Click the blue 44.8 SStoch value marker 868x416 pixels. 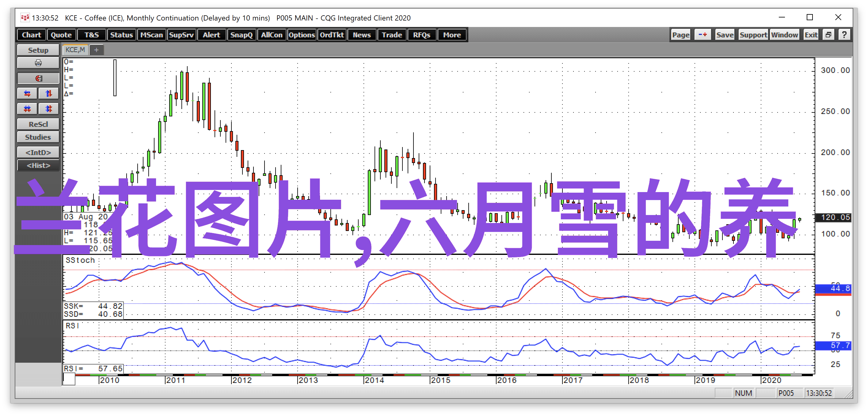[833, 288]
